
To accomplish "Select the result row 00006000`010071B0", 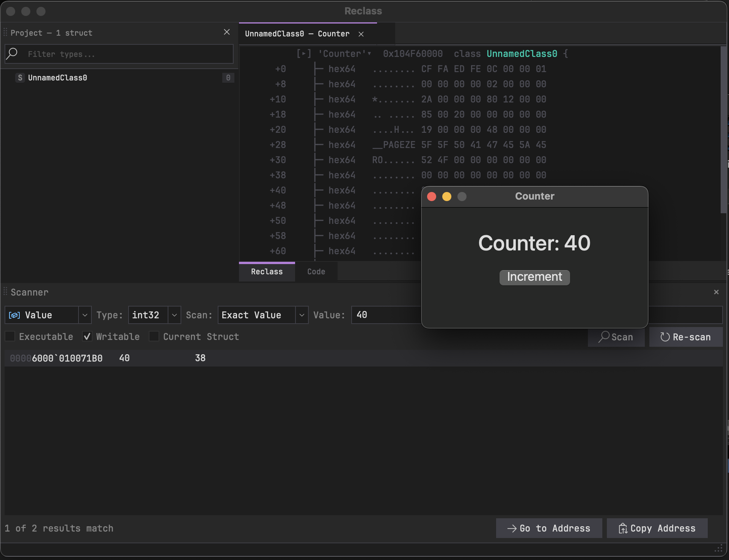I will [x=363, y=358].
